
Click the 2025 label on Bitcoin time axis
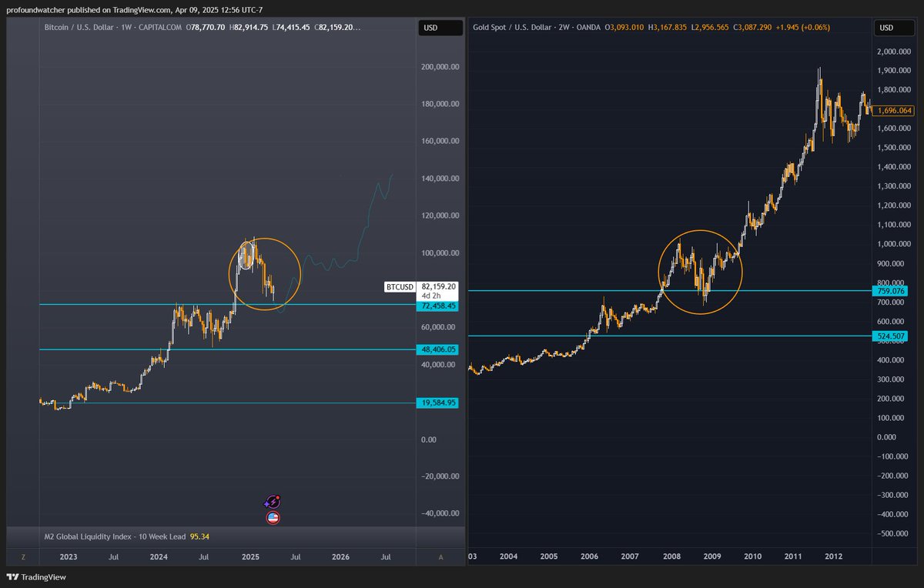point(249,556)
